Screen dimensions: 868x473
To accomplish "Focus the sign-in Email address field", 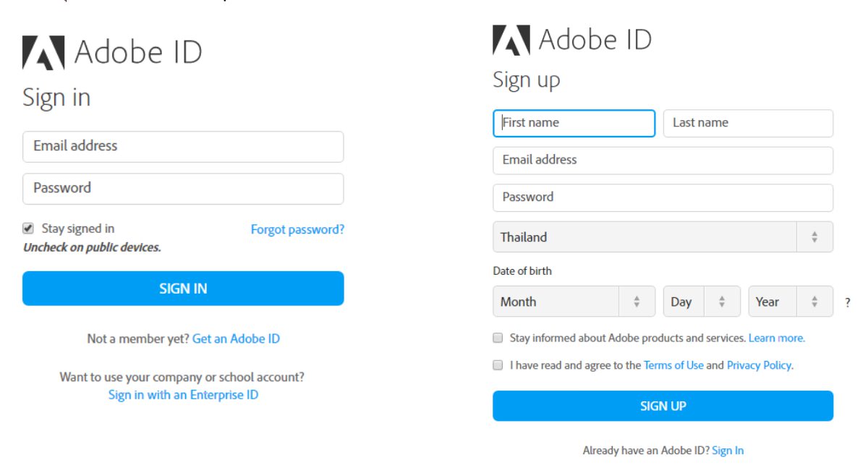I will pos(183,147).
